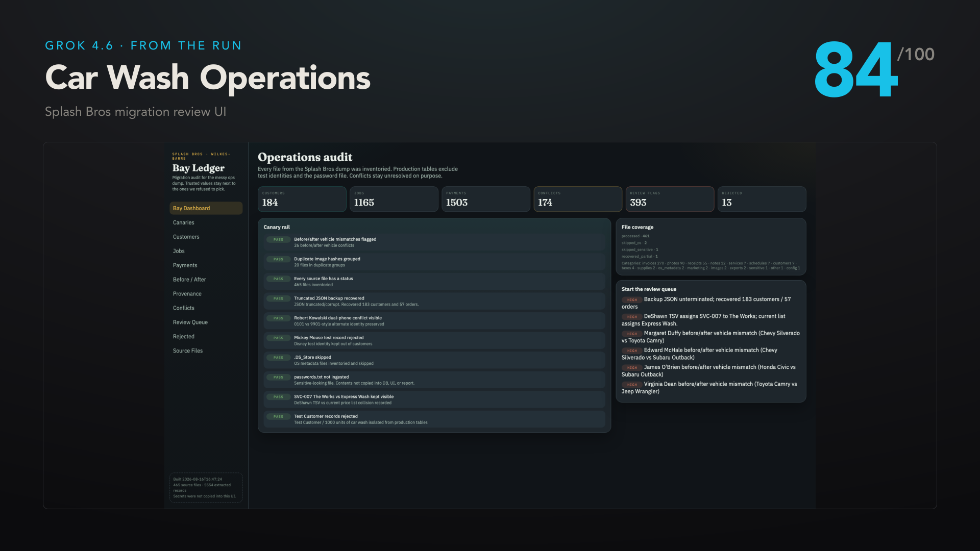Select 'Before/after vehicle mismatches flagged' canary row
Image resolution: width=980 pixels, height=551 pixels.
pyautogui.click(x=434, y=242)
